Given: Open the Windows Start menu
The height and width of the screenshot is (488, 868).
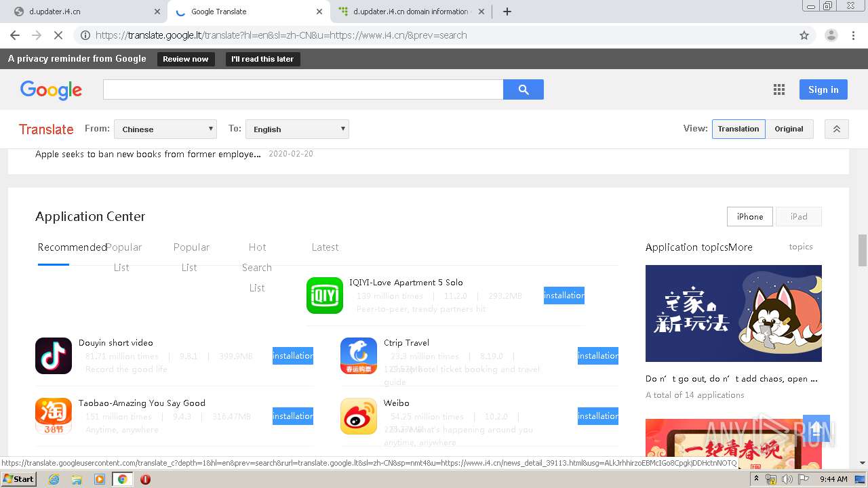Looking at the screenshot, I should click(x=18, y=479).
